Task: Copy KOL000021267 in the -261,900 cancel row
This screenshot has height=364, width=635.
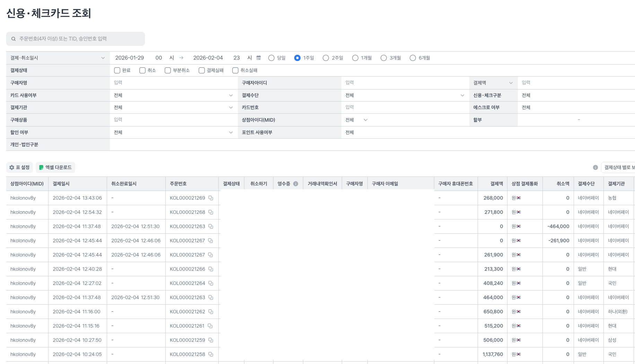Action: (x=210, y=241)
